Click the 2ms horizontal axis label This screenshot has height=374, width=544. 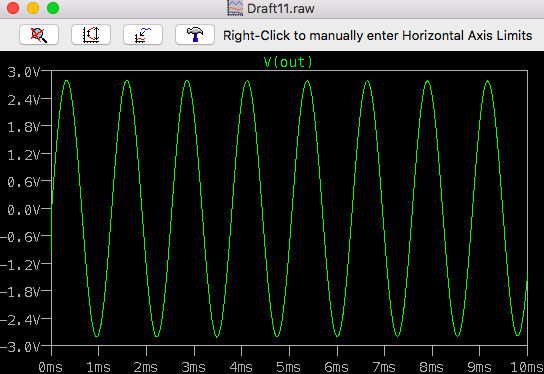pos(145,367)
